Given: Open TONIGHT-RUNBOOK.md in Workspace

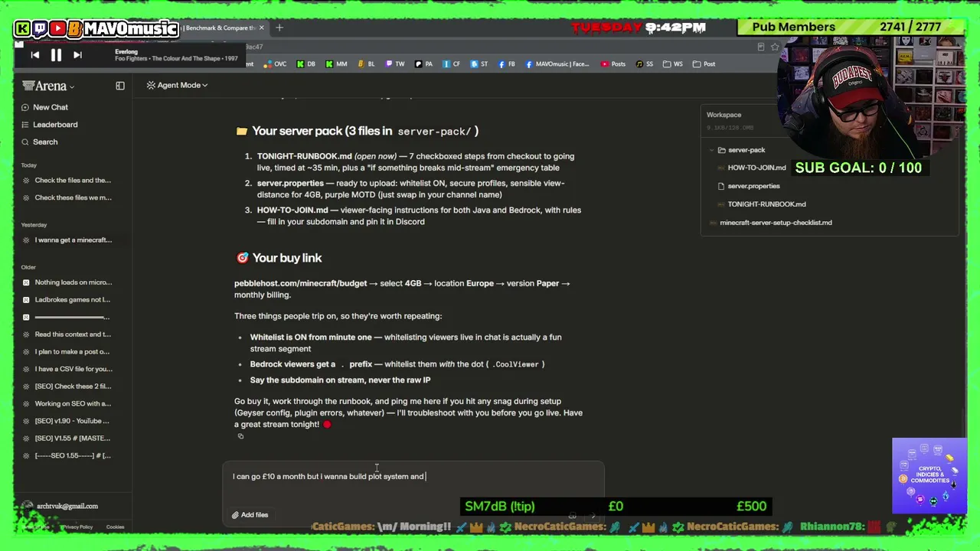Looking at the screenshot, I should point(760,204).
